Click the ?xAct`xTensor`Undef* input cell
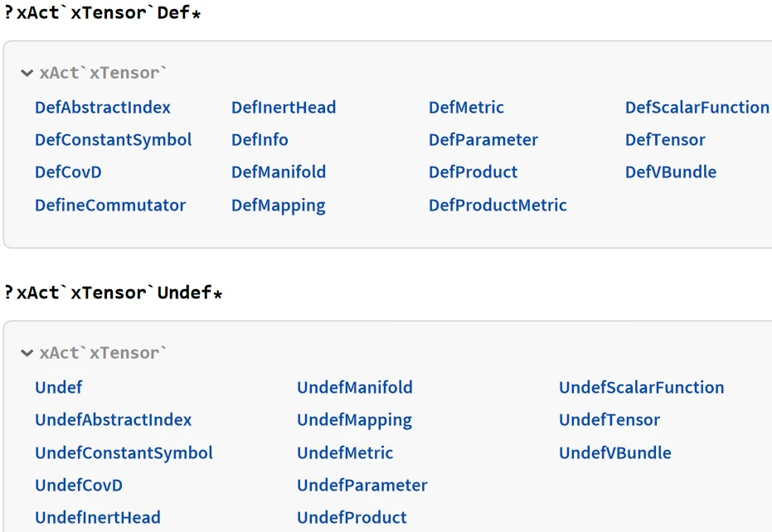This screenshot has height=532, width=772. click(x=114, y=293)
